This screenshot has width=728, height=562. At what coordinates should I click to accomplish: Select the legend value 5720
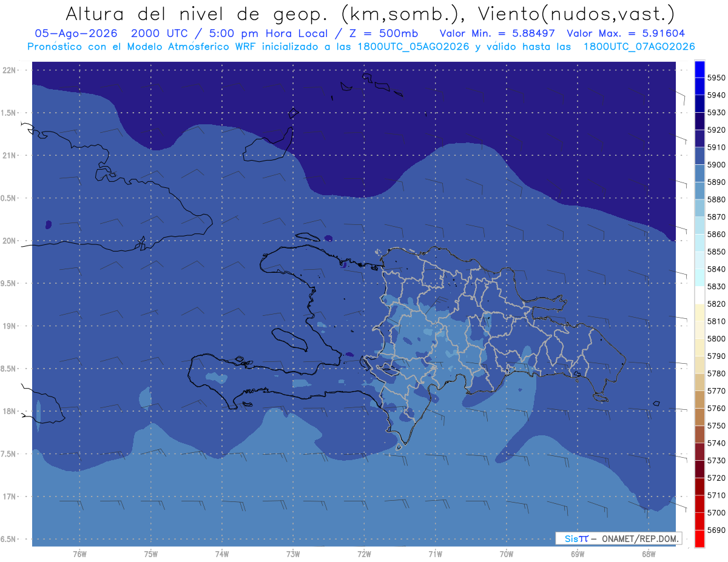pos(716,478)
